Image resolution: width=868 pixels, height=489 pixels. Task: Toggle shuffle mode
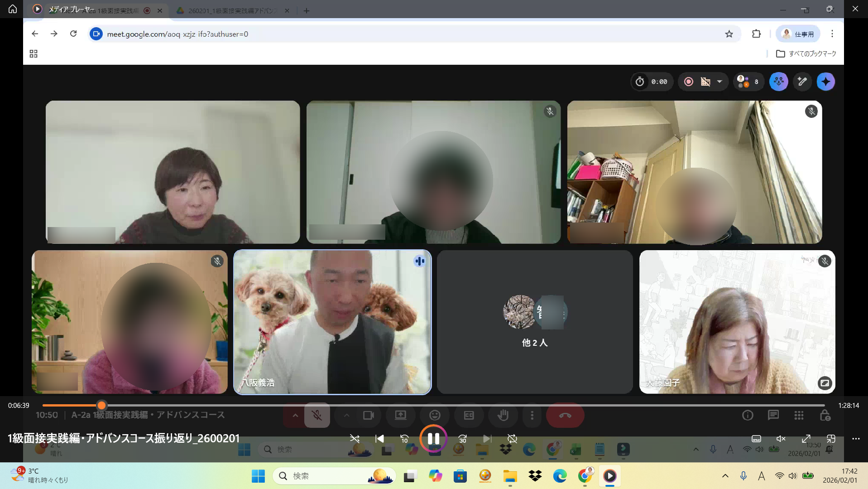tap(355, 438)
